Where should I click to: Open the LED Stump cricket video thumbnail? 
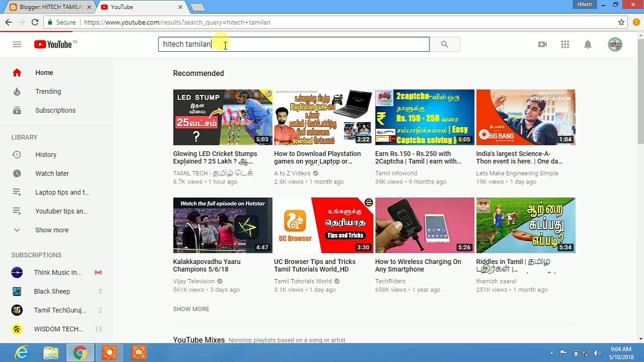coord(222,117)
